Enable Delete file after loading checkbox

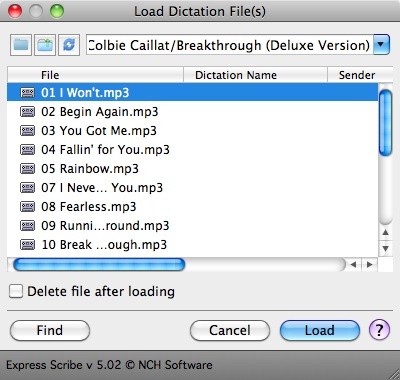click(16, 291)
